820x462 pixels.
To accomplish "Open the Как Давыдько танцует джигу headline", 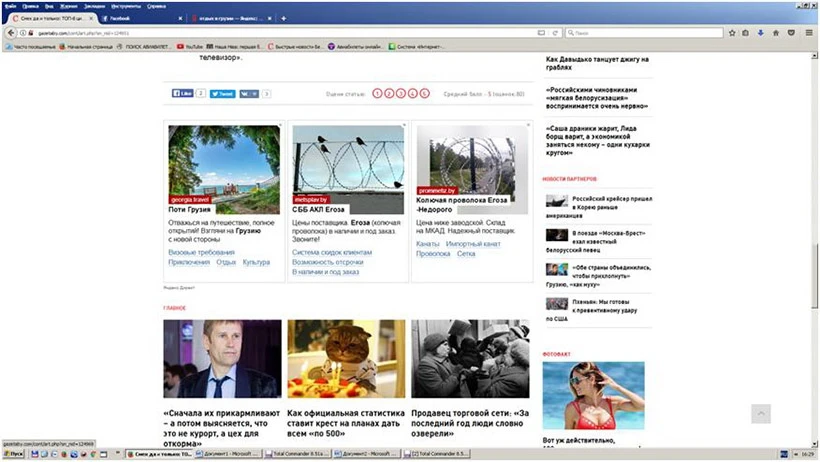I will (x=597, y=63).
